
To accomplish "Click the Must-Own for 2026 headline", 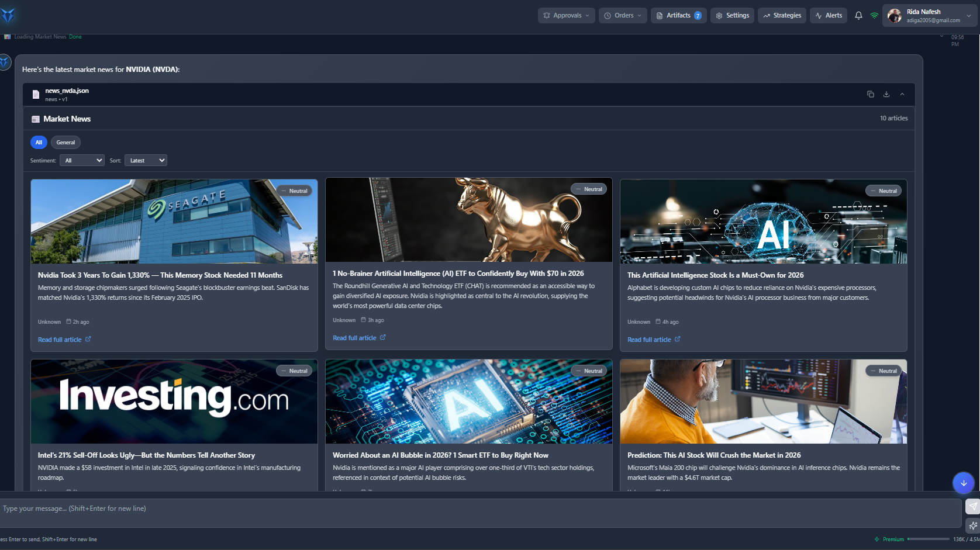I will [716, 275].
